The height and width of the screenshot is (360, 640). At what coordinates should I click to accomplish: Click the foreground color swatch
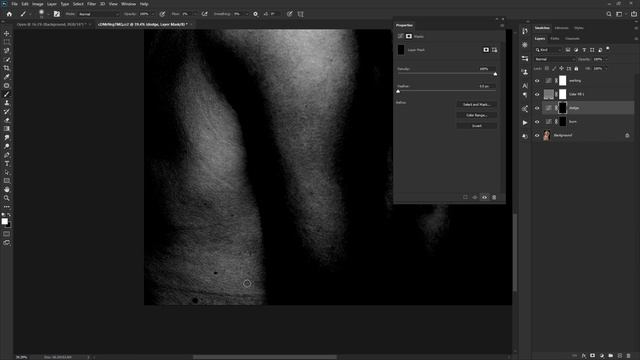pyautogui.click(x=4, y=221)
